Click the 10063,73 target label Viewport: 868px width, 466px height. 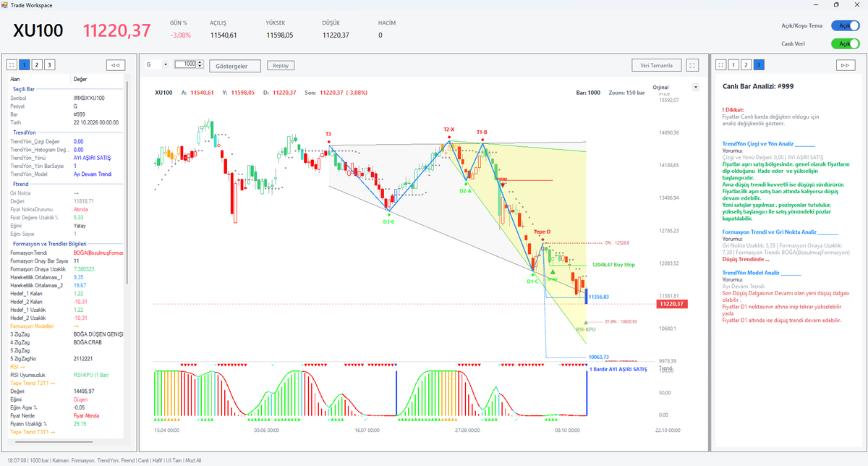[x=599, y=357]
